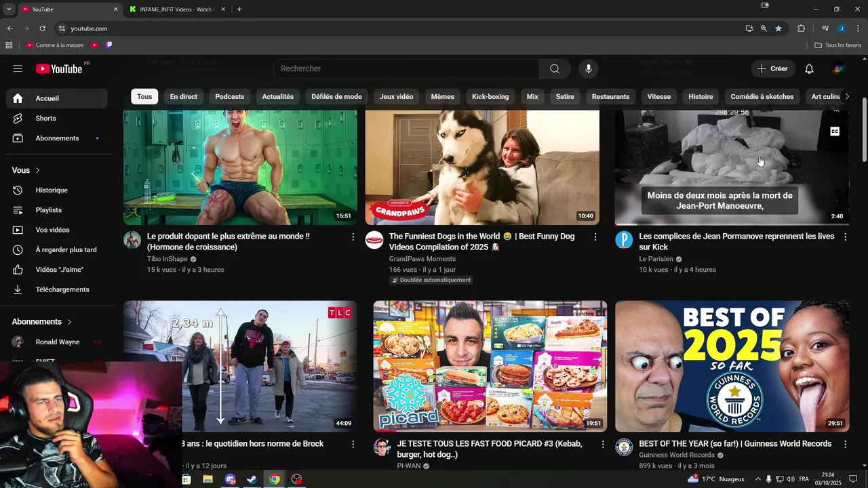Open options for Picard fast food video
Screen dimensions: 868x488
[x=603, y=444]
